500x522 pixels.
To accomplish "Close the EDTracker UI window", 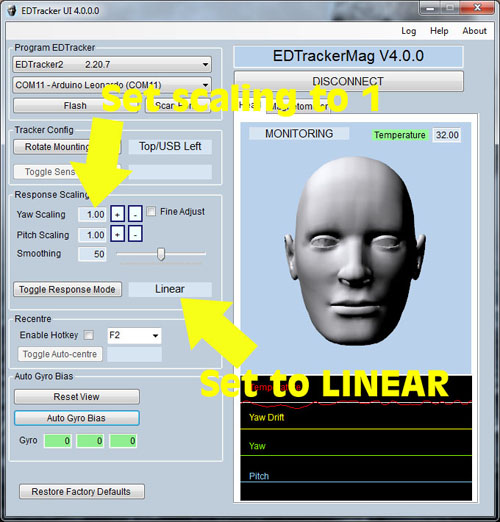I will point(477,7).
